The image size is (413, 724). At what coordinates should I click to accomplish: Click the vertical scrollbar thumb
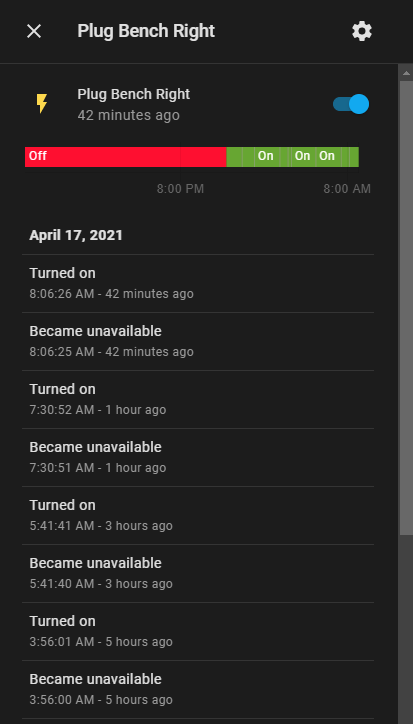(x=406, y=308)
